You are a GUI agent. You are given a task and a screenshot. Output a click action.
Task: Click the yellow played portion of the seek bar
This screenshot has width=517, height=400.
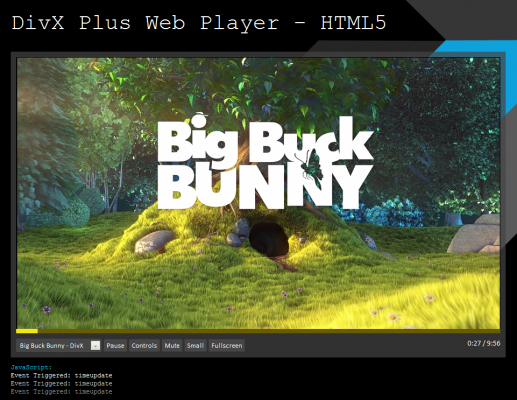coord(27,331)
